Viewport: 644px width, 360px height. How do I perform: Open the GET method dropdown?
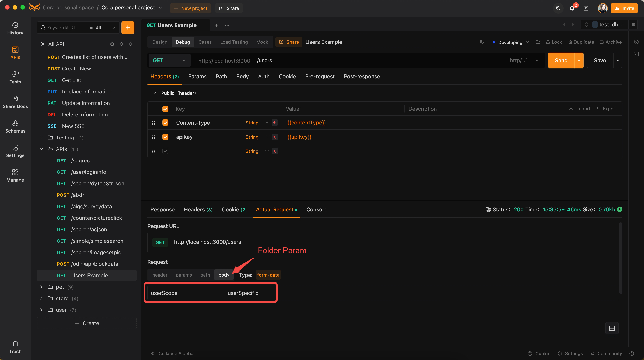169,60
